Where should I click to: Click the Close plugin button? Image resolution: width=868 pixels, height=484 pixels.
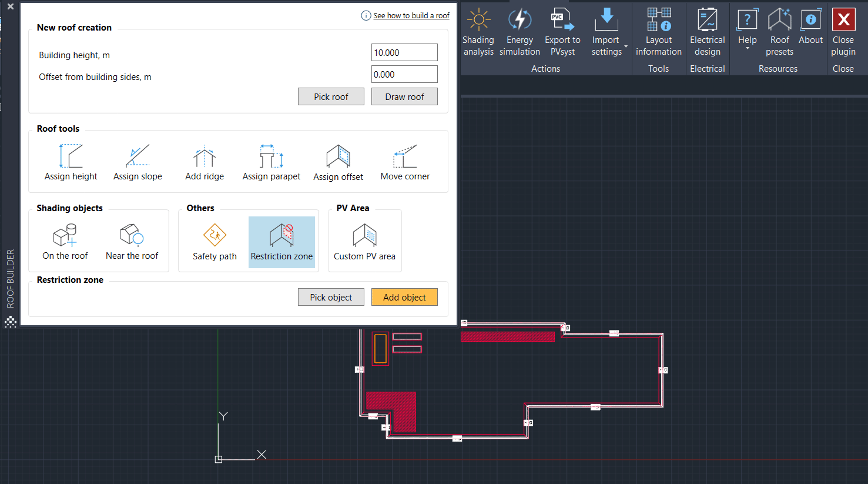point(843,32)
